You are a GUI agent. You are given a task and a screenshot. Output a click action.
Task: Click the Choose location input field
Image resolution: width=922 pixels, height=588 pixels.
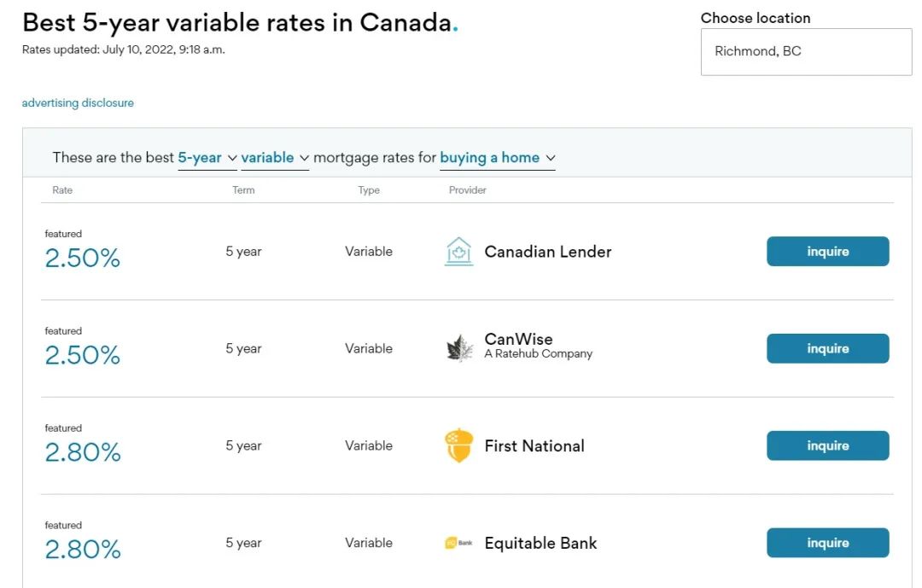pyautogui.click(x=806, y=51)
